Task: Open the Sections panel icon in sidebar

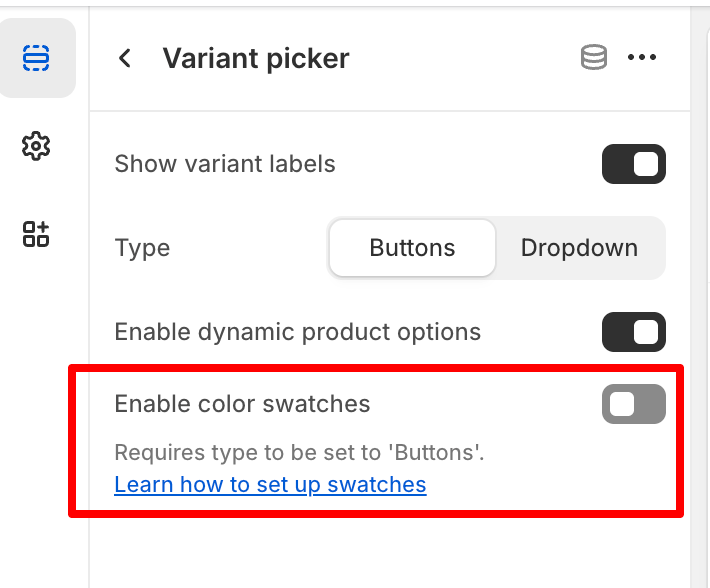Action: tap(36, 58)
